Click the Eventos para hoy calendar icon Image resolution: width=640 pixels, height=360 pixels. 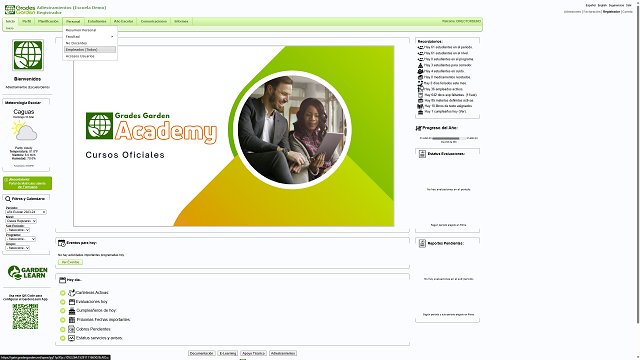point(62,243)
